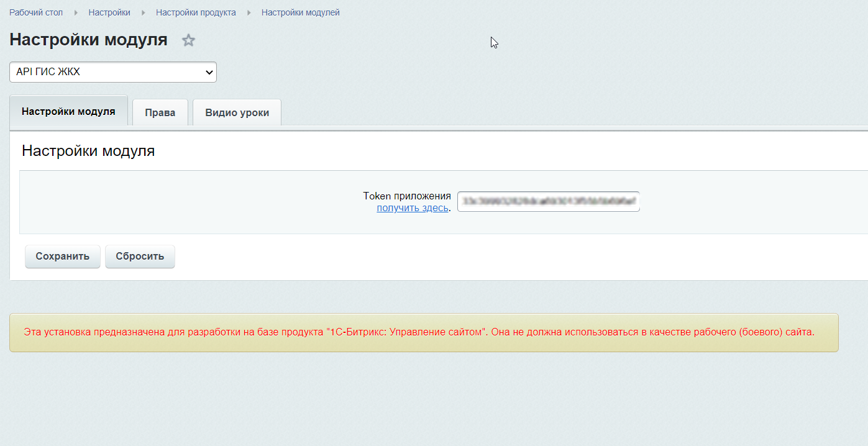Open the Видео уроки tab
Image resolution: width=868 pixels, height=446 pixels.
click(x=237, y=112)
